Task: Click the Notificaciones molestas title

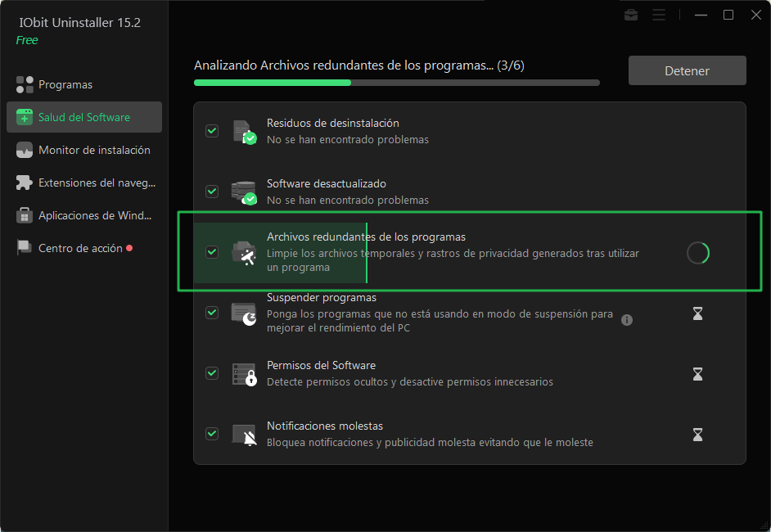Action: point(325,426)
